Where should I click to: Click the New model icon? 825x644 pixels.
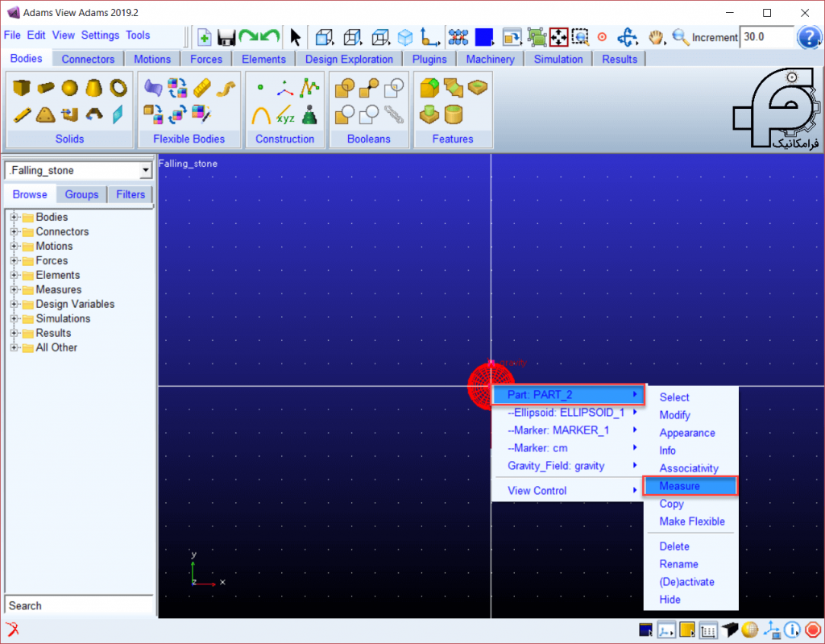coord(204,37)
